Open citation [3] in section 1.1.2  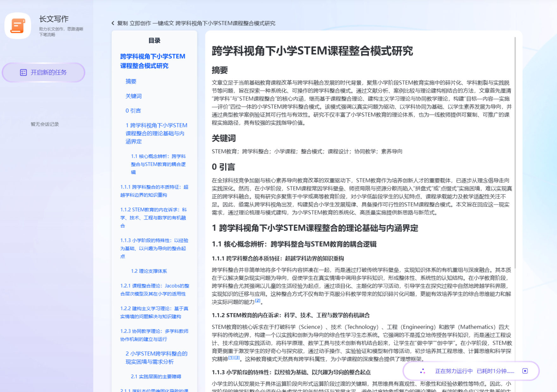[x=237, y=358]
